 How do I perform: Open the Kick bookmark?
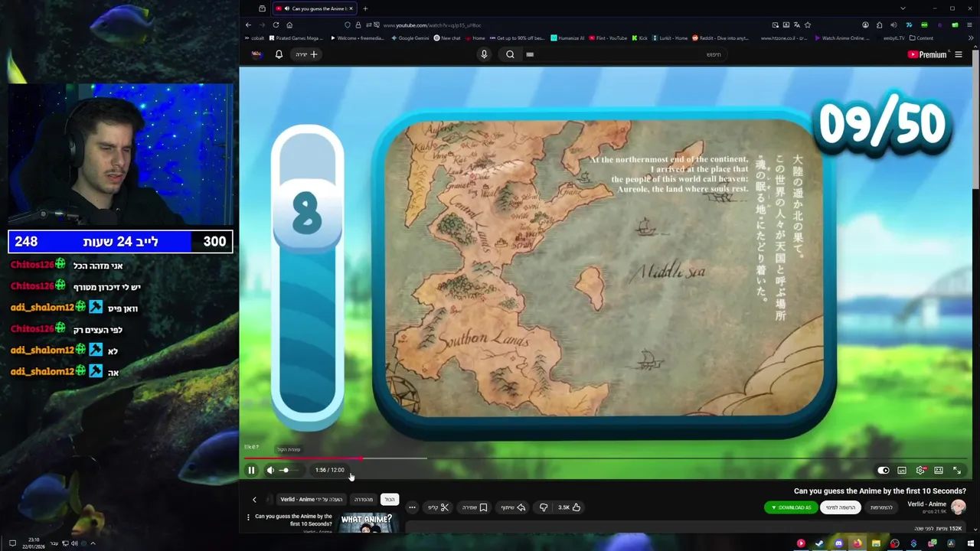[640, 38]
